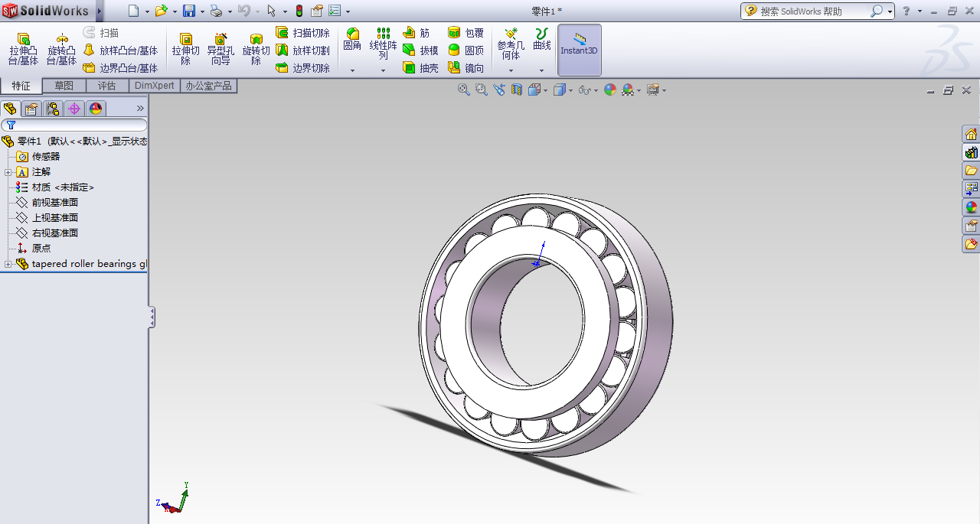The width and height of the screenshot is (980, 524).
Task: Select the 拔模 draft tool
Action: pyautogui.click(x=420, y=50)
